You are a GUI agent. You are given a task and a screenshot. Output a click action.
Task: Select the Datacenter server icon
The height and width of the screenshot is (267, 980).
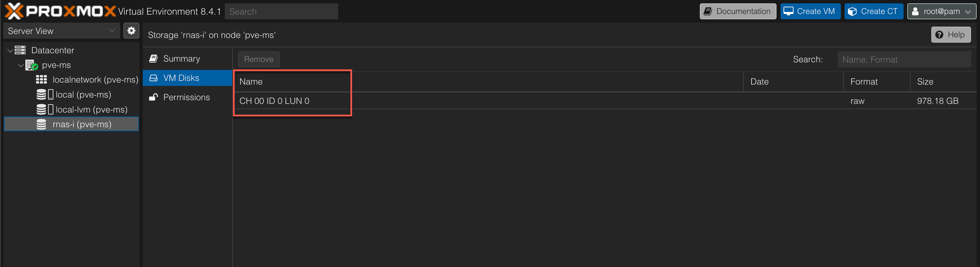pos(20,50)
